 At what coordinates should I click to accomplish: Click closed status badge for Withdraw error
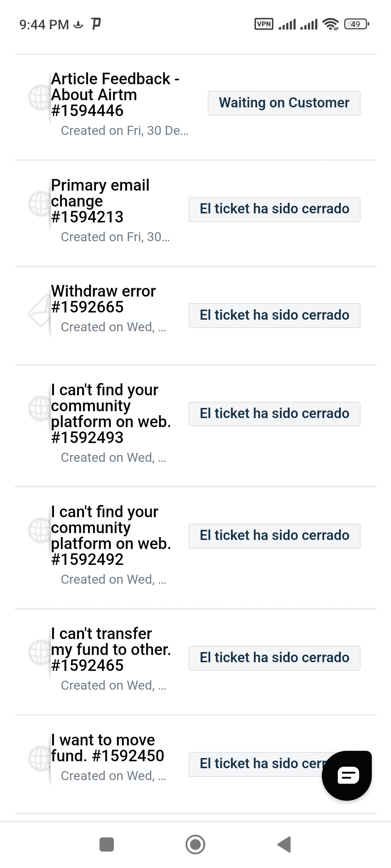tap(274, 315)
